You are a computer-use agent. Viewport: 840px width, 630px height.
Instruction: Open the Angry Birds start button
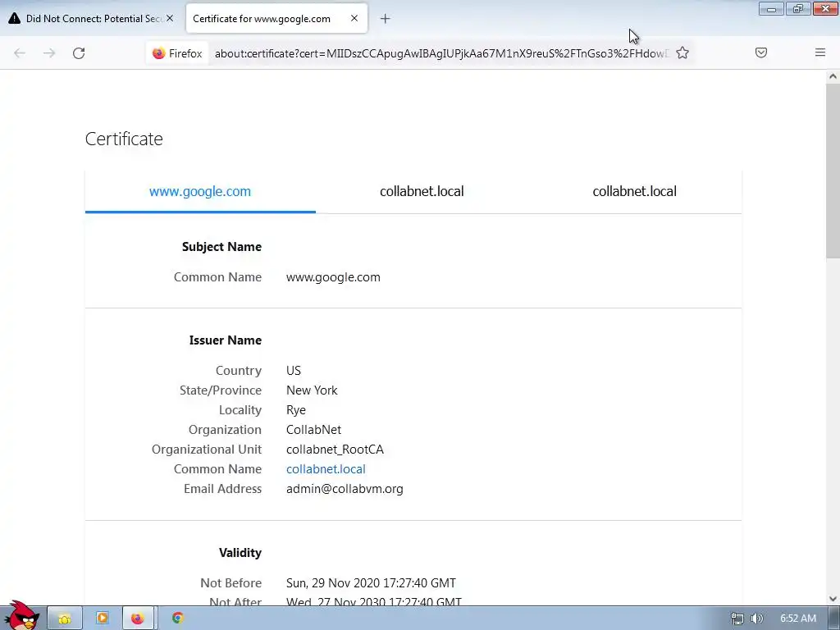pos(21,616)
